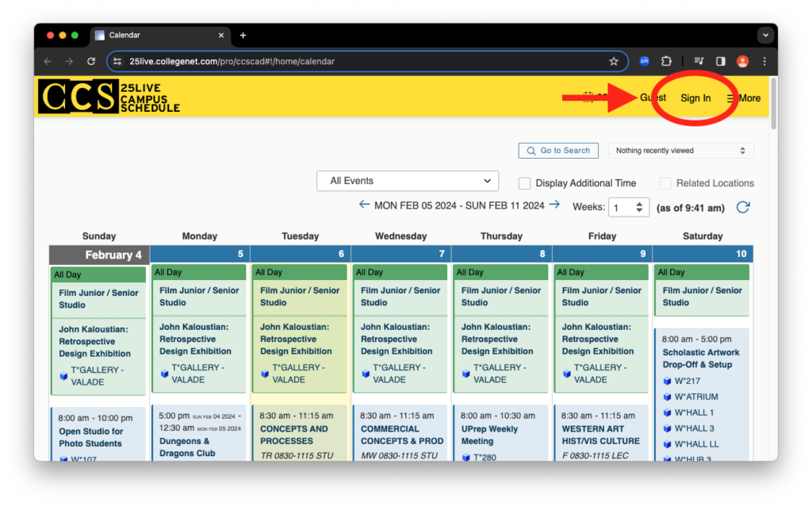Reload the page with the refresh icon
The width and height of the screenshot is (812, 506).
(91, 61)
